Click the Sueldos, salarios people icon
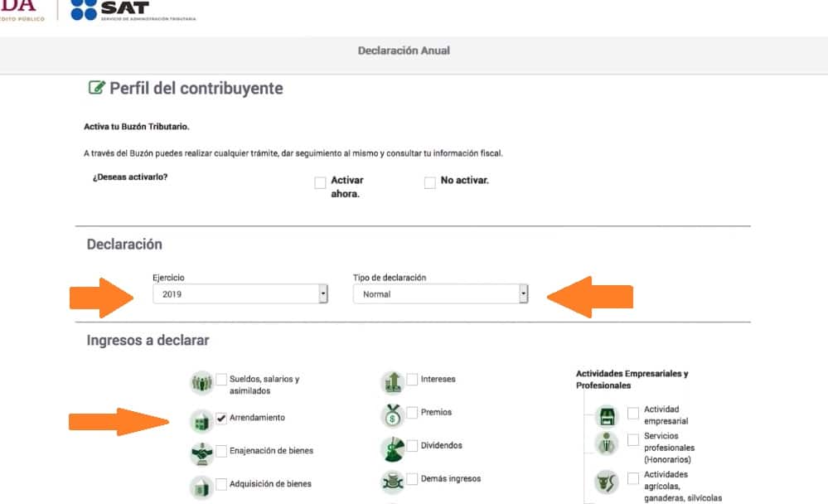 pos(201,383)
